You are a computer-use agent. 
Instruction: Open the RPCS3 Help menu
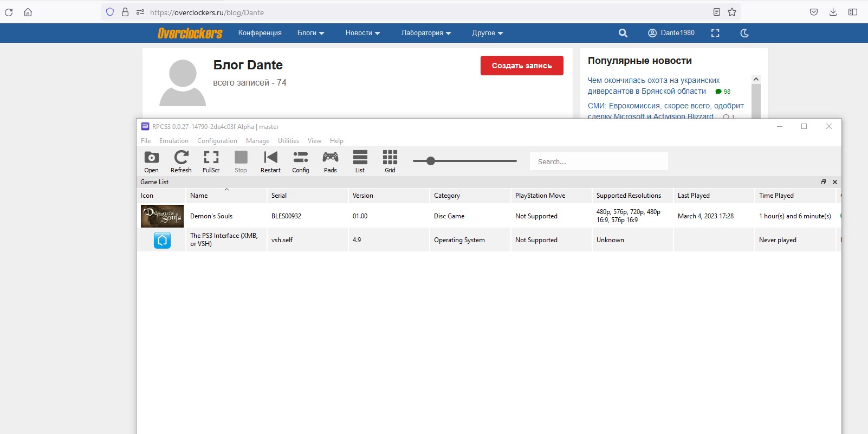coord(336,141)
